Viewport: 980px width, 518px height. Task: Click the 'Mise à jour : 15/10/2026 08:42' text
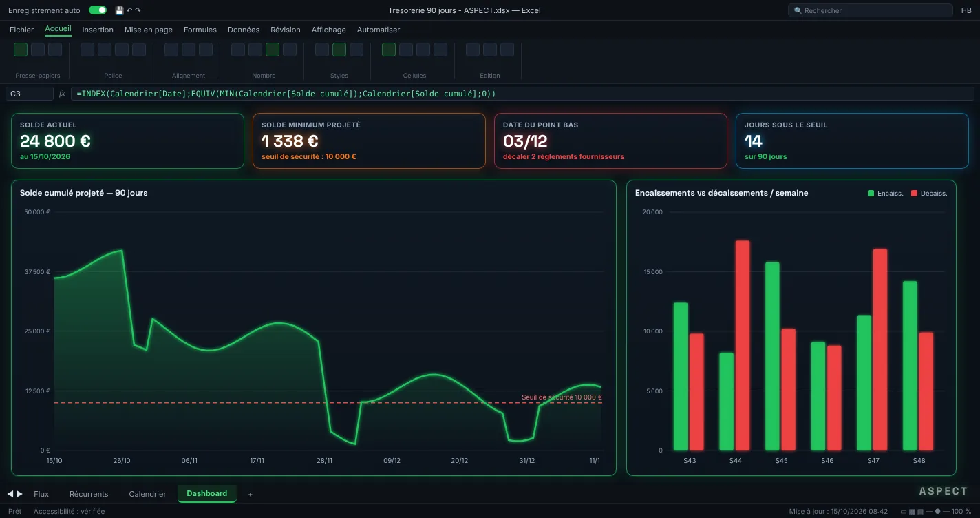(838, 512)
